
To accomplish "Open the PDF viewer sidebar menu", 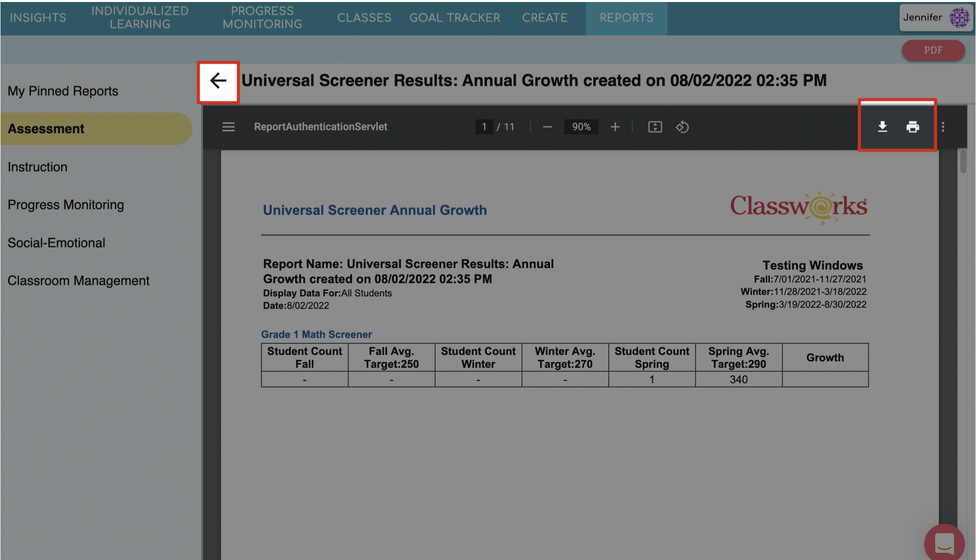I will 228,127.
